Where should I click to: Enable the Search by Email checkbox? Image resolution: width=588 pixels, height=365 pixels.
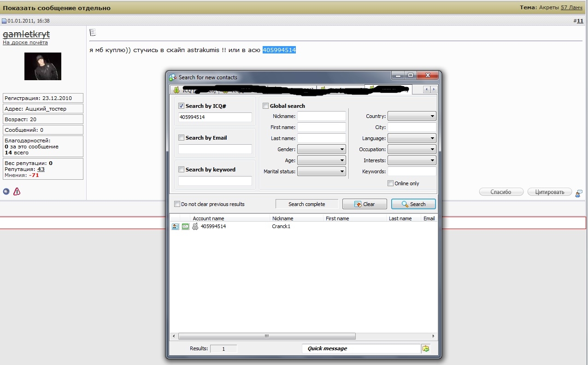pyautogui.click(x=181, y=138)
